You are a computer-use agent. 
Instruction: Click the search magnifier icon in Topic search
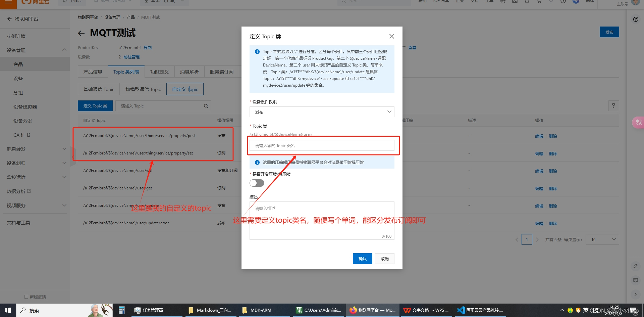pyautogui.click(x=206, y=106)
